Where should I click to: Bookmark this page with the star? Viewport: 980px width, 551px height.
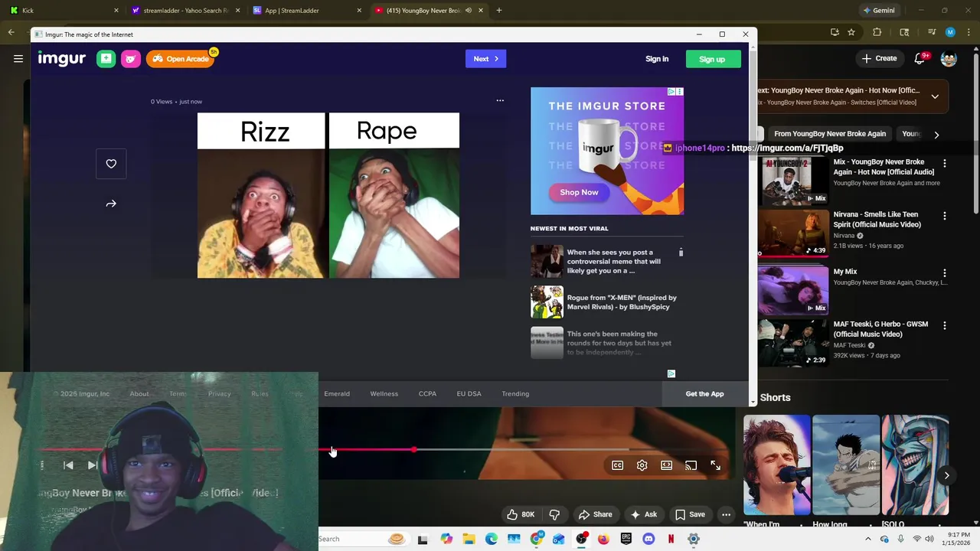pos(851,32)
